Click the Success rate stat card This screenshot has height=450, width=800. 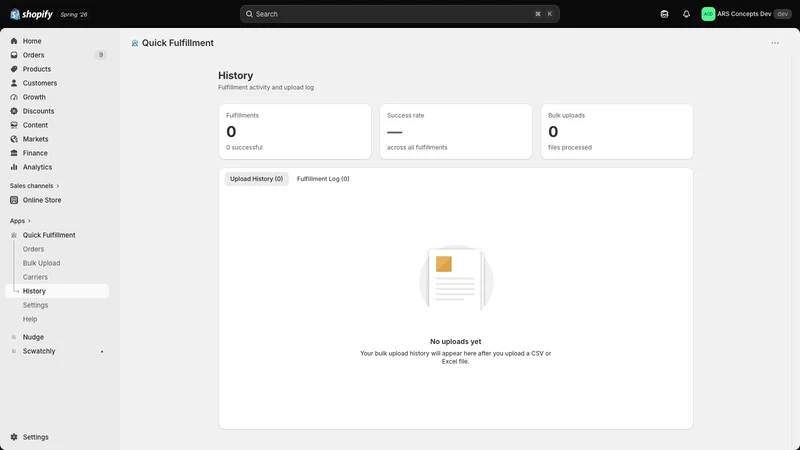(x=456, y=132)
